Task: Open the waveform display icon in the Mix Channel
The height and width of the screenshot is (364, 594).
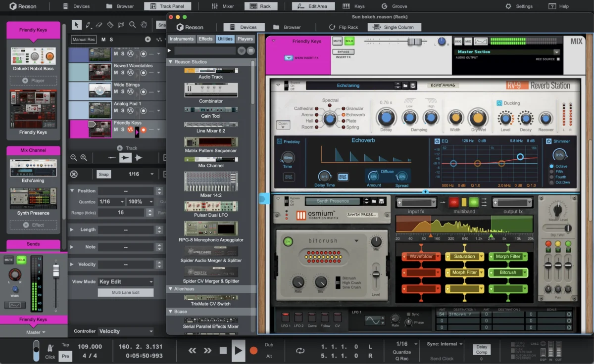Action: pos(481,42)
